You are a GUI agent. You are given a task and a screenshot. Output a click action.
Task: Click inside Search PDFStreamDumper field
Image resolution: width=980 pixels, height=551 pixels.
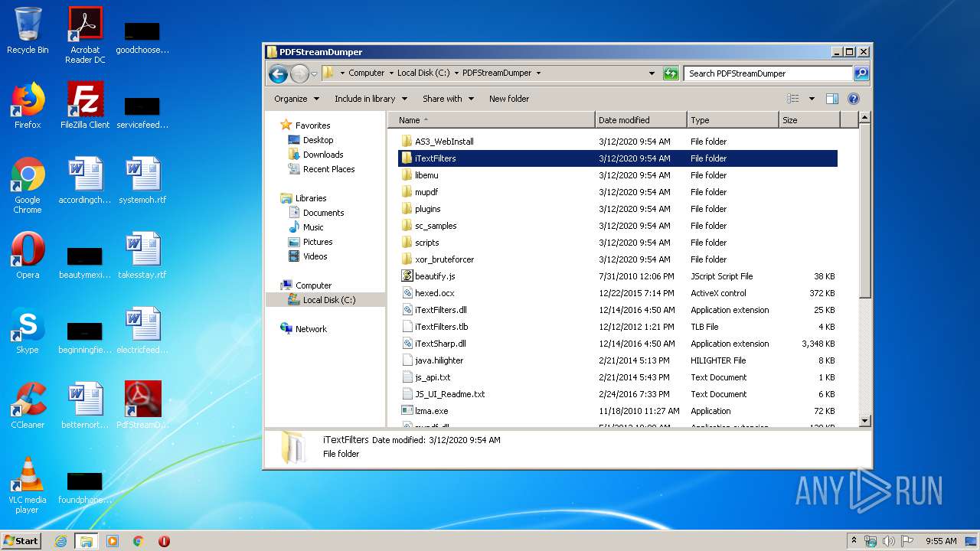tap(768, 73)
